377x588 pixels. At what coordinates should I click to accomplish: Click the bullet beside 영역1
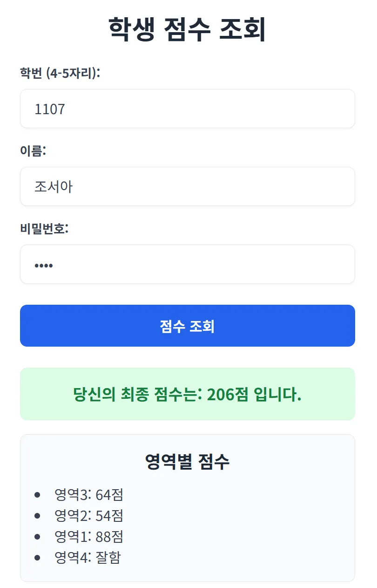(x=38, y=537)
